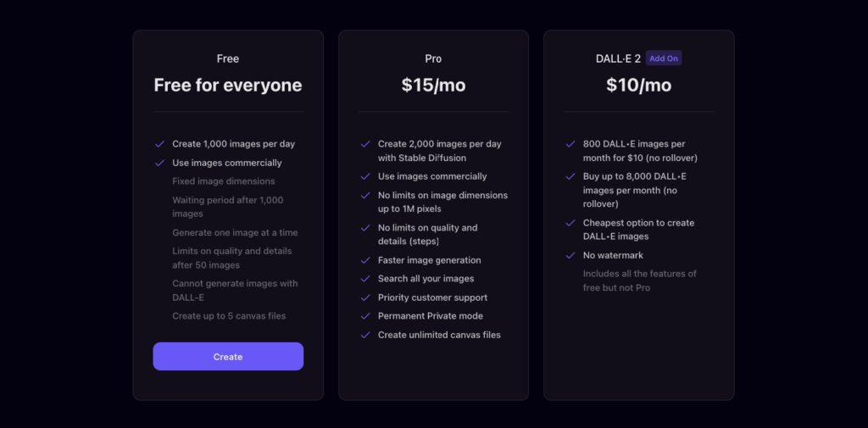Click checkmark next to Free plan's Use images commercially
The width and height of the screenshot is (868, 428).
click(x=159, y=163)
